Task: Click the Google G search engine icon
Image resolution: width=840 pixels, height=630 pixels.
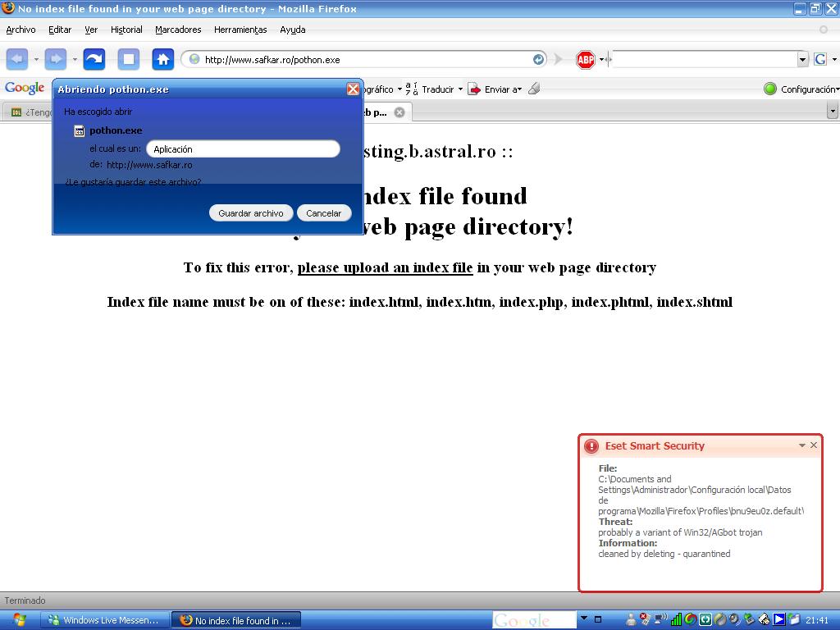Action: coord(820,59)
